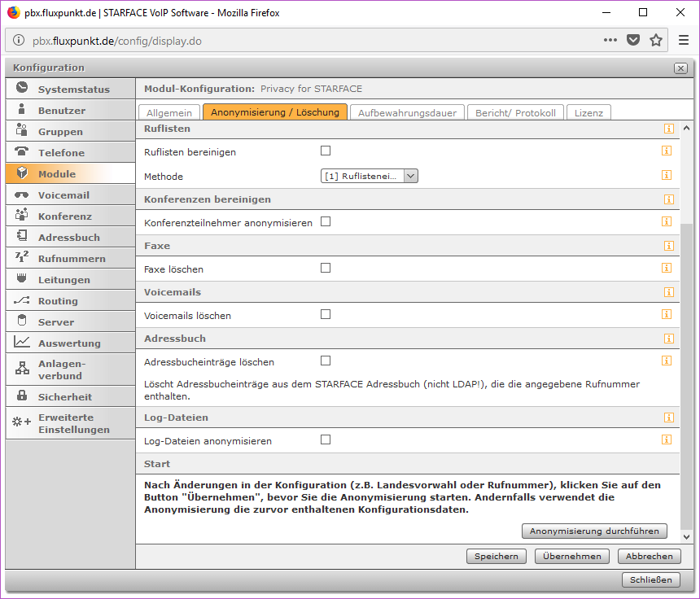Show info for Voicemails löschen option
Screen dimensions: 700x599
pyautogui.click(x=666, y=314)
